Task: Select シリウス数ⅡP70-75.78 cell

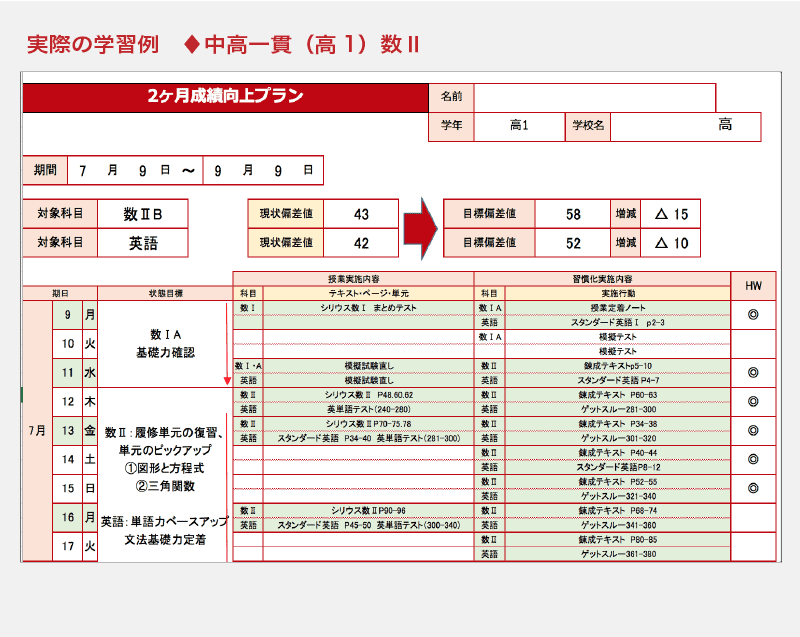Action: click(368, 424)
